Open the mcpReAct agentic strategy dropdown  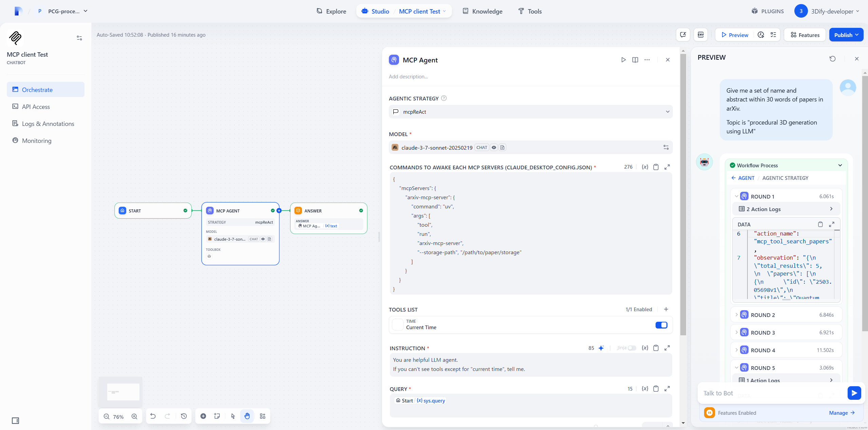[x=530, y=112]
